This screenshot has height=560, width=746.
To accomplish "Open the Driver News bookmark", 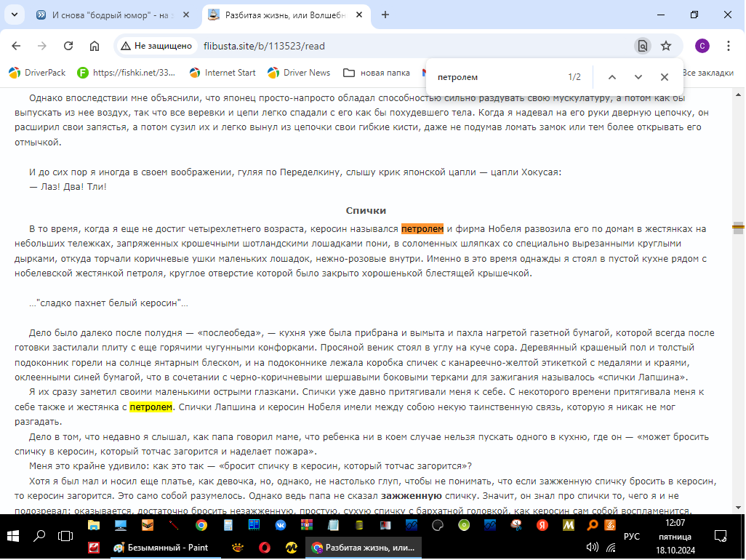I will tap(299, 73).
